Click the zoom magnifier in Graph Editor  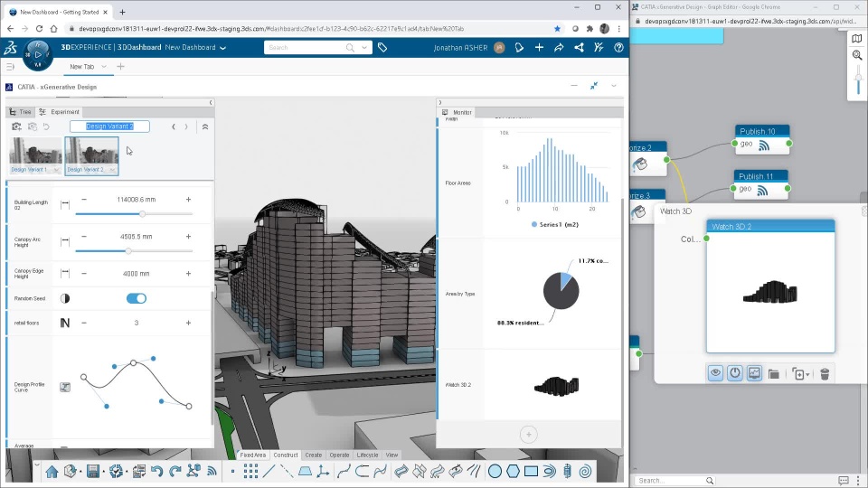[x=857, y=55]
